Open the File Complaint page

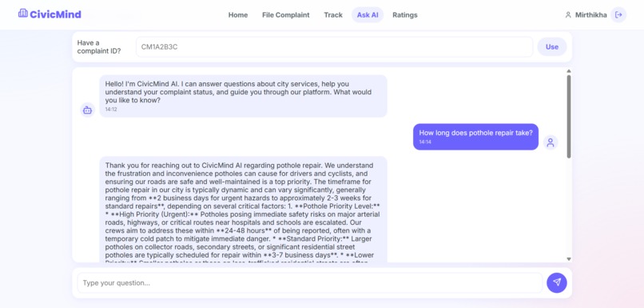(x=286, y=15)
